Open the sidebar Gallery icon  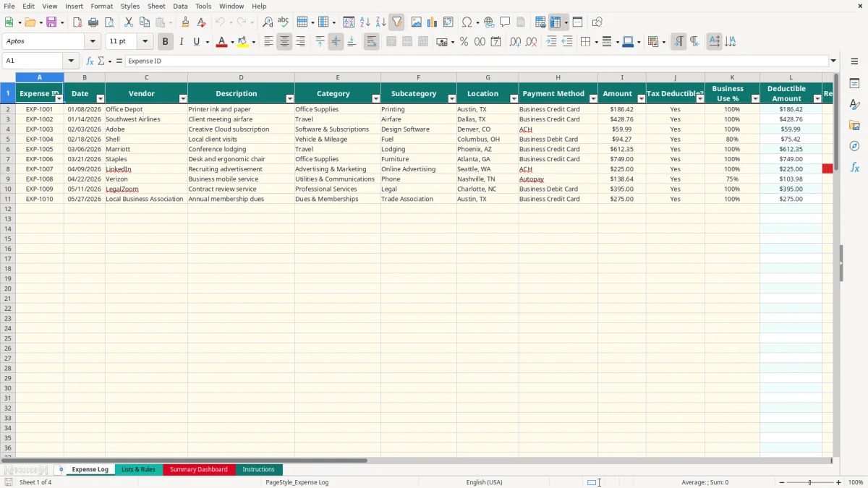854,126
